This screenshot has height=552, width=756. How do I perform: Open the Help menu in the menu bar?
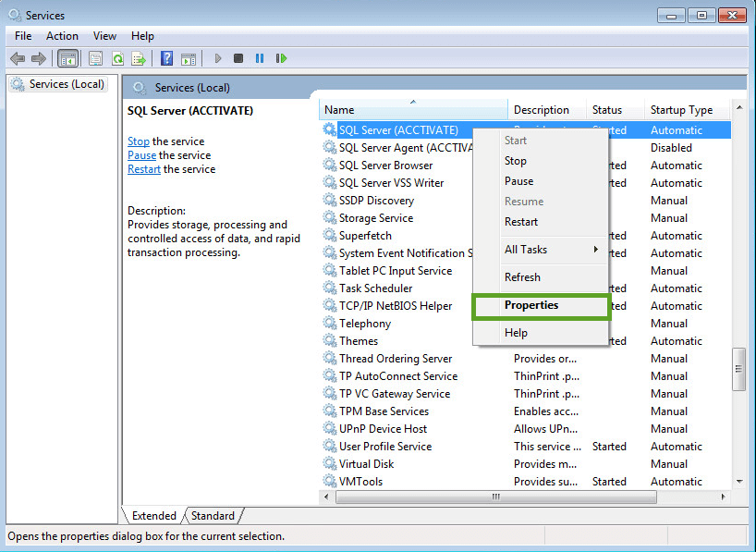pyautogui.click(x=142, y=36)
